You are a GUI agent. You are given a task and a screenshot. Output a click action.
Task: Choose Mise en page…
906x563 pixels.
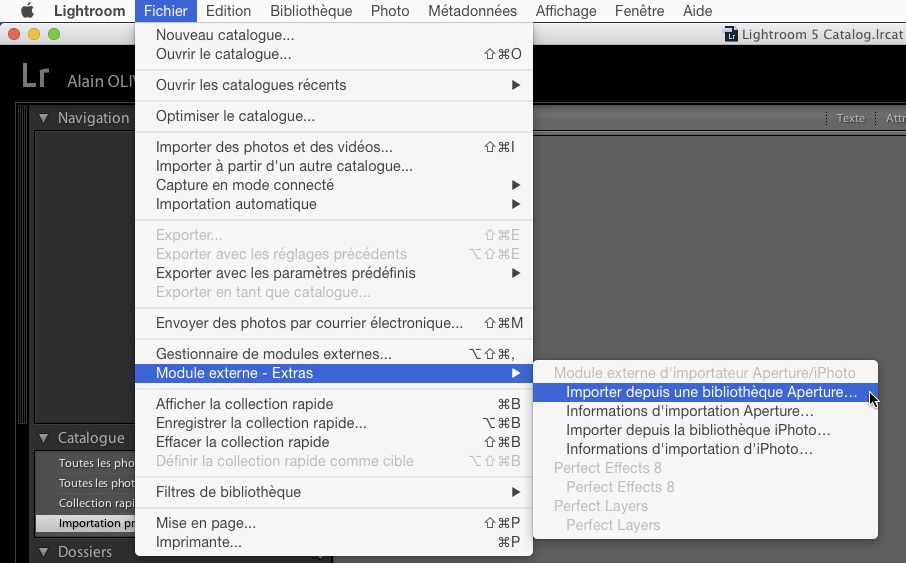[x=334, y=523]
